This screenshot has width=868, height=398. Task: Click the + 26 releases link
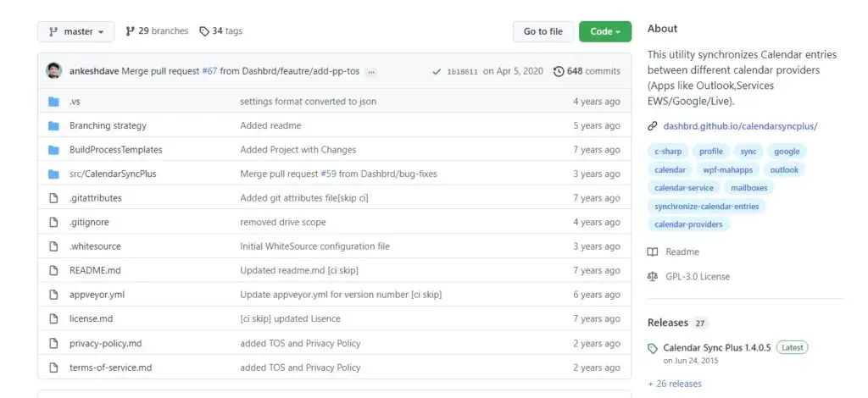pos(674,384)
